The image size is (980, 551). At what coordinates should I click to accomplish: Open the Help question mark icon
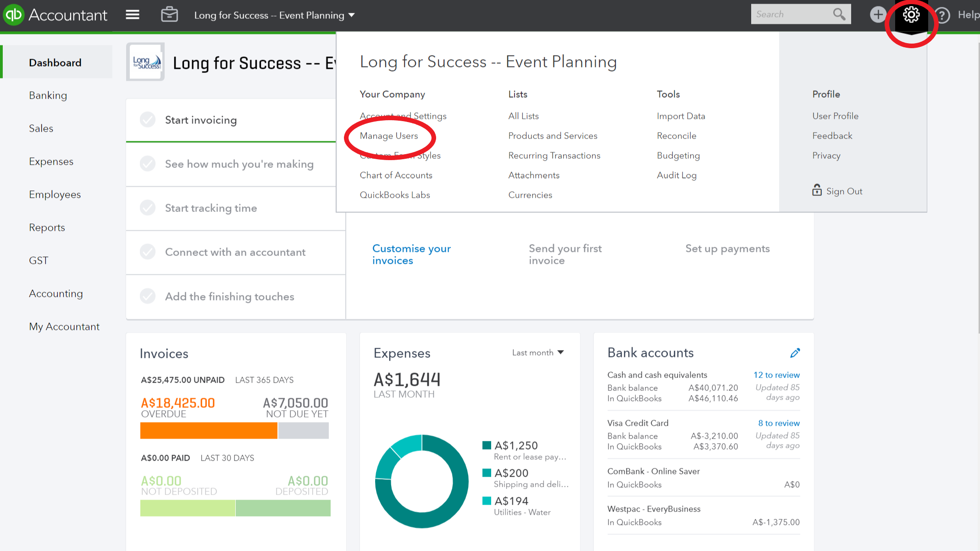(x=943, y=15)
